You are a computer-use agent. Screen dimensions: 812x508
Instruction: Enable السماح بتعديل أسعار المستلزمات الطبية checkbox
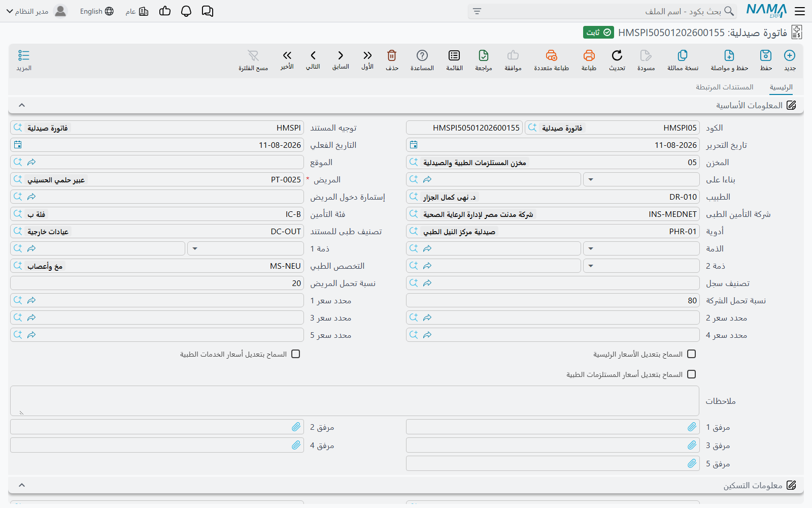coord(691,374)
